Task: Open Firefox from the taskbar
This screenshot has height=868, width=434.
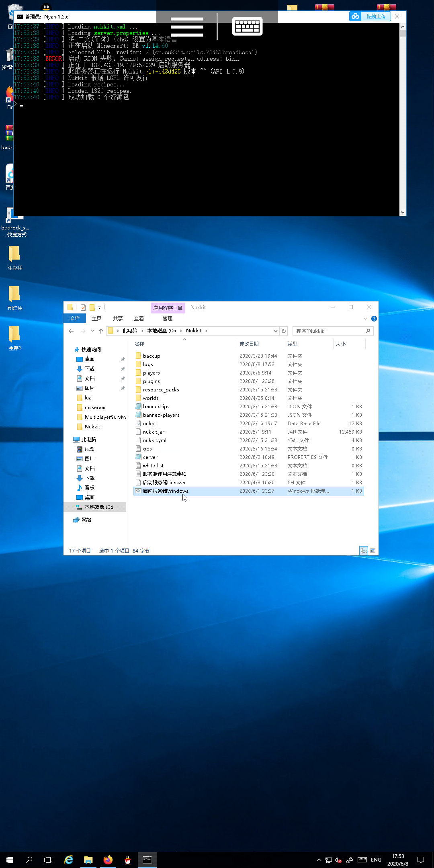Action: pyautogui.click(x=108, y=860)
